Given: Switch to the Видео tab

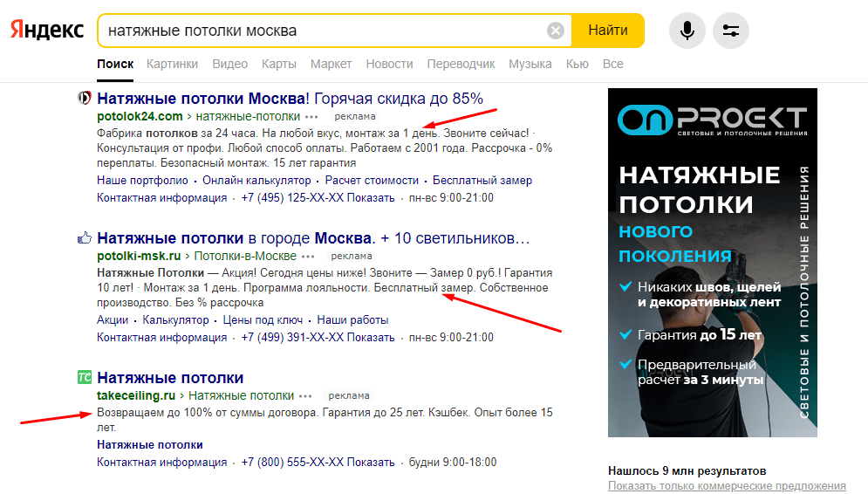Looking at the screenshot, I should point(229,65).
